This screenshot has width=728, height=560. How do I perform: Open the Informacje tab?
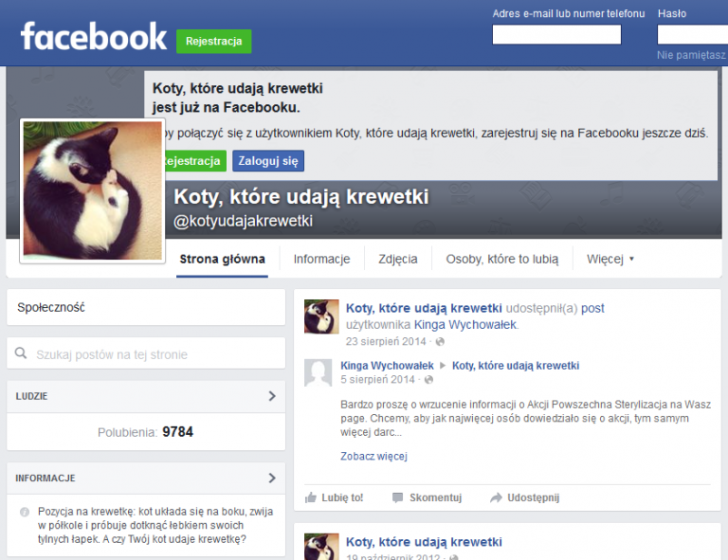321,259
